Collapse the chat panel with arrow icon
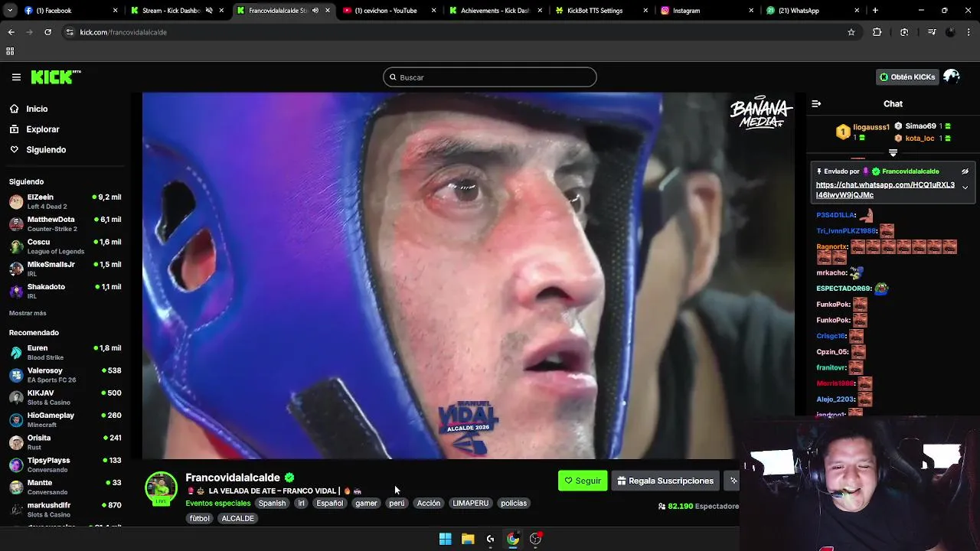980x551 pixels. [816, 104]
